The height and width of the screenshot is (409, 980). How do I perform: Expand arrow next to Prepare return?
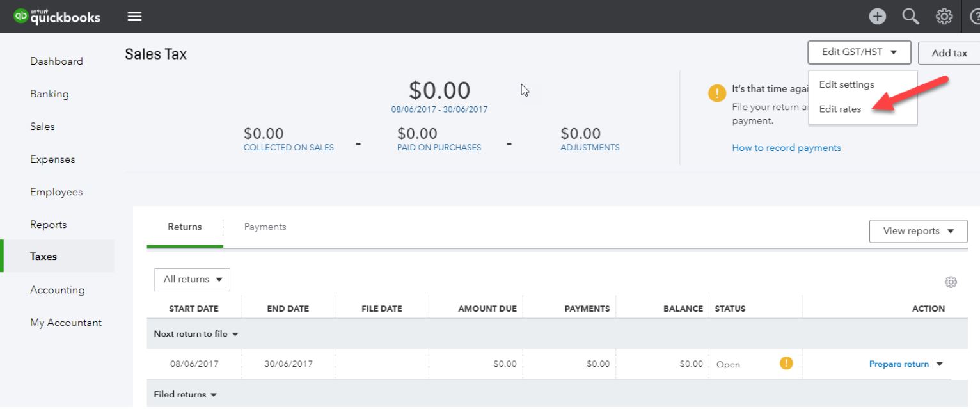pos(940,364)
